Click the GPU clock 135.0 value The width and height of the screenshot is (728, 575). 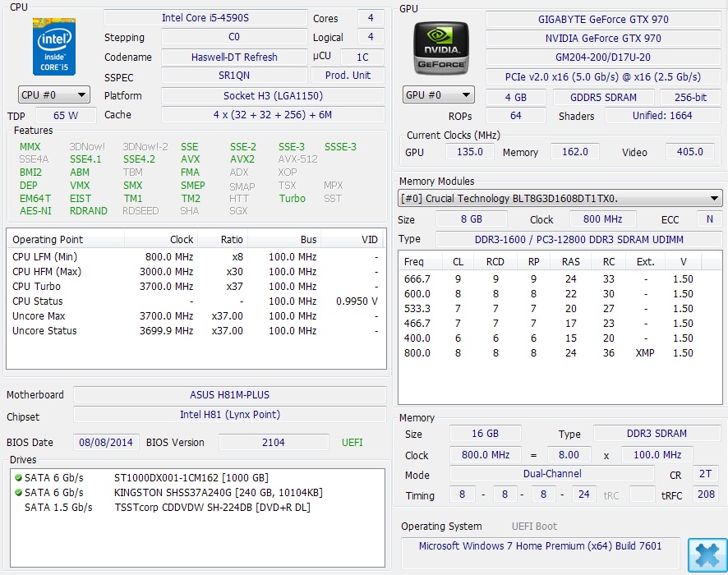[470, 152]
